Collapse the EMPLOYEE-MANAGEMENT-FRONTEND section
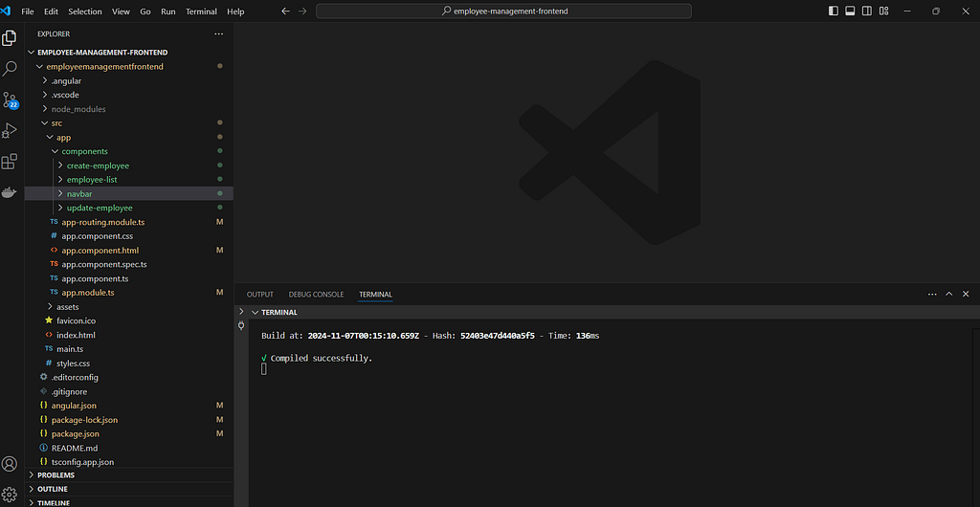Viewport: 980px width, 507px height. [129, 53]
